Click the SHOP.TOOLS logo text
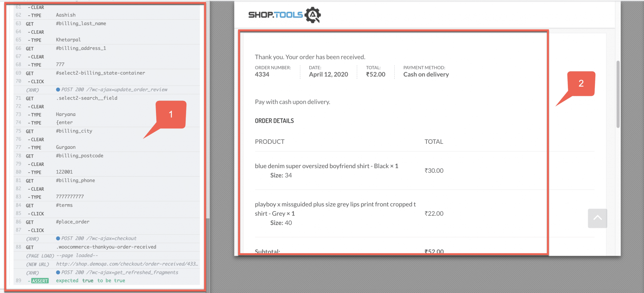The image size is (644, 293). 275,15
